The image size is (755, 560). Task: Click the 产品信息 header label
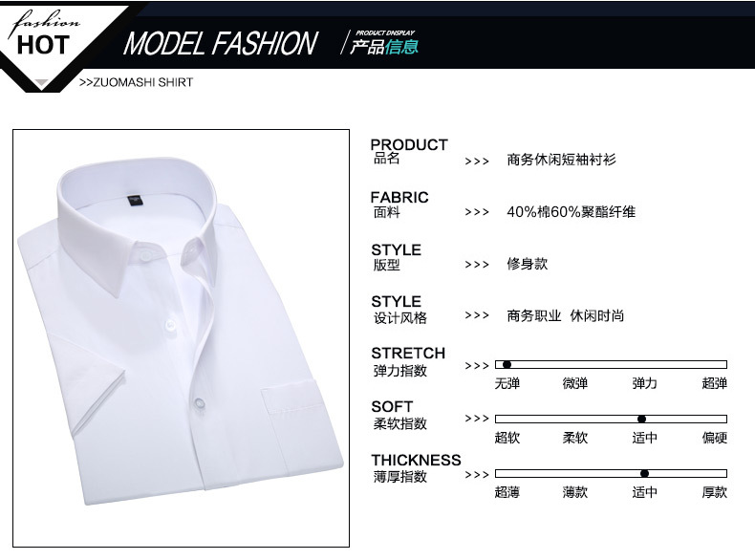point(384,47)
